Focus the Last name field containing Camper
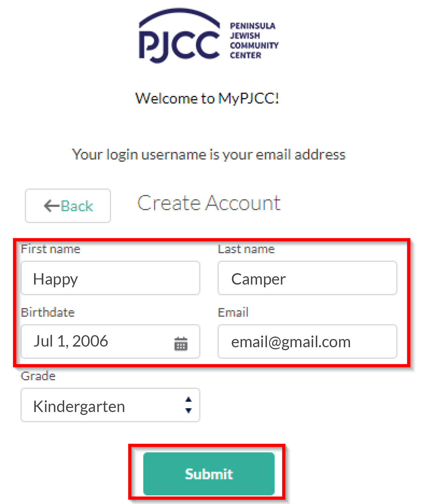The image size is (422, 504). pyautogui.click(x=307, y=278)
